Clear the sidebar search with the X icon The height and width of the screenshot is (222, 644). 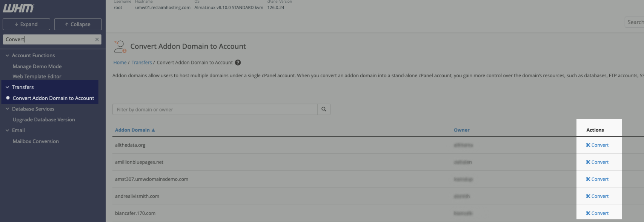[97, 39]
